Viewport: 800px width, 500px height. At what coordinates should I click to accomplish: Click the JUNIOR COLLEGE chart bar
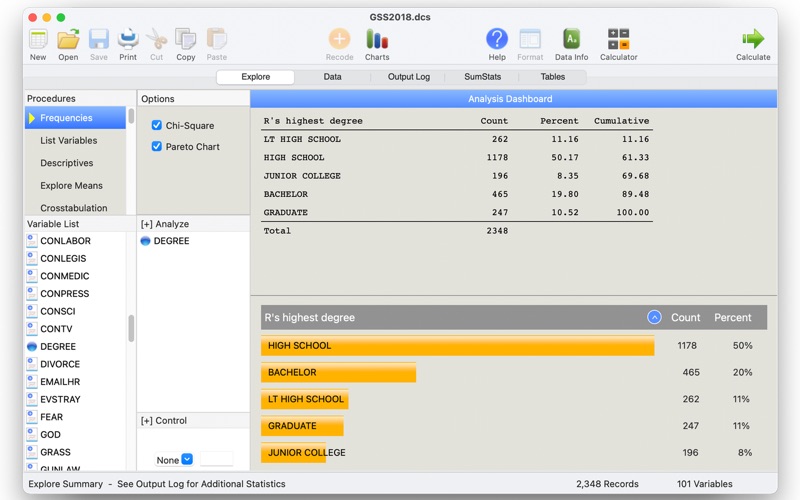click(293, 453)
